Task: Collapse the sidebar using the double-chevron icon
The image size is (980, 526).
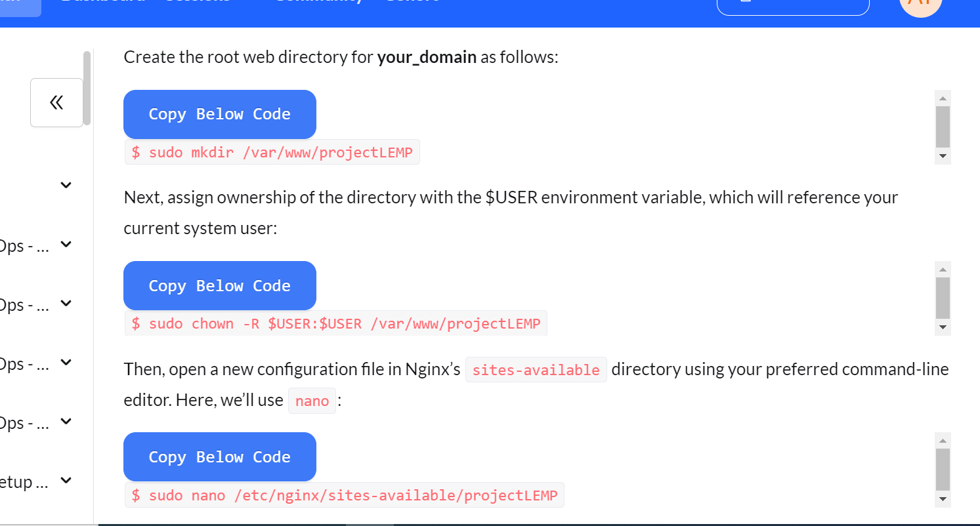Action: point(56,102)
